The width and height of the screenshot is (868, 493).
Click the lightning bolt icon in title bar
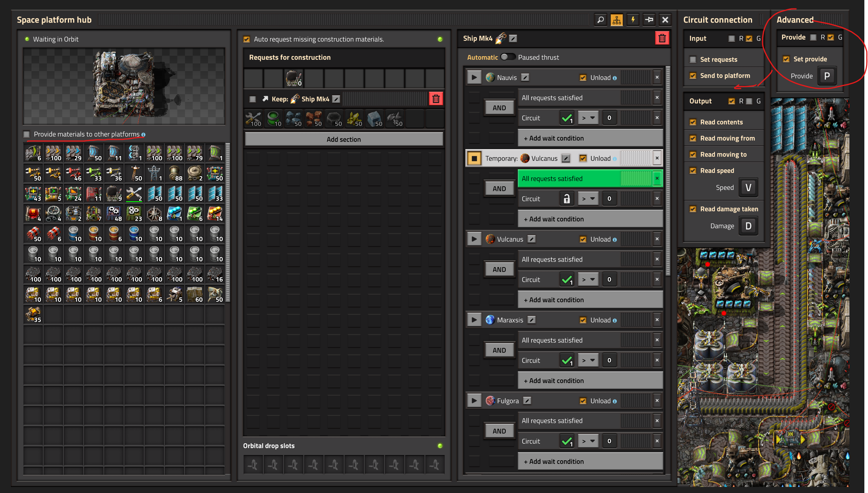[x=633, y=20]
